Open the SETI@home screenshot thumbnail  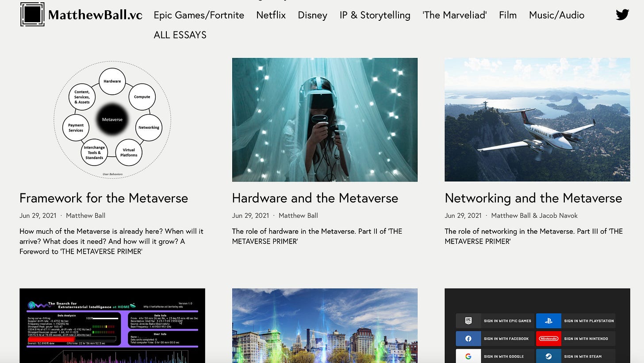pos(112,326)
